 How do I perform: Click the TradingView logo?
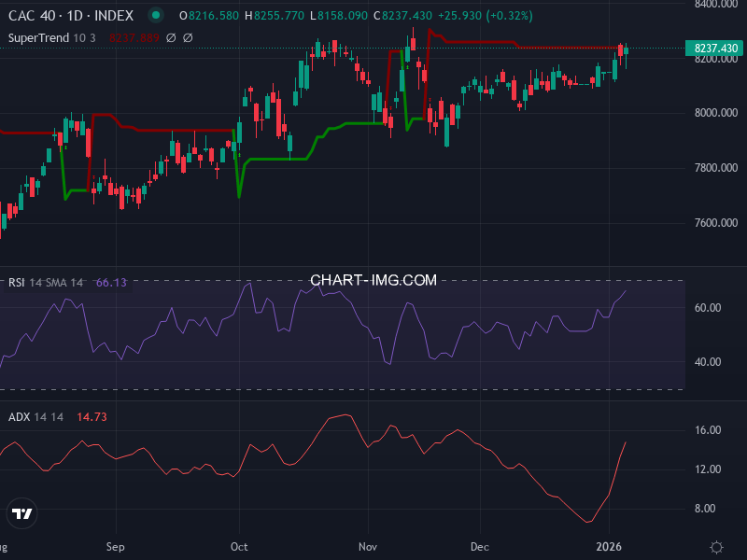(x=21, y=514)
